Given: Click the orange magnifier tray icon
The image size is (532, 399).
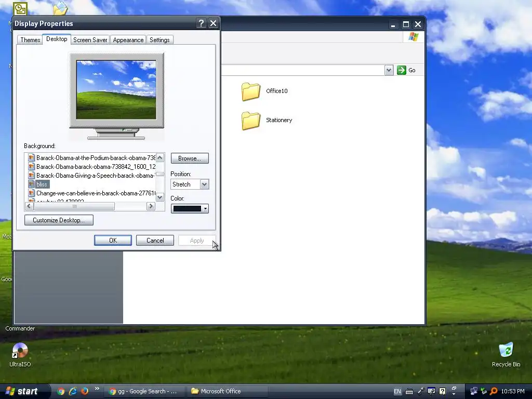Looking at the screenshot, I should (x=494, y=392).
